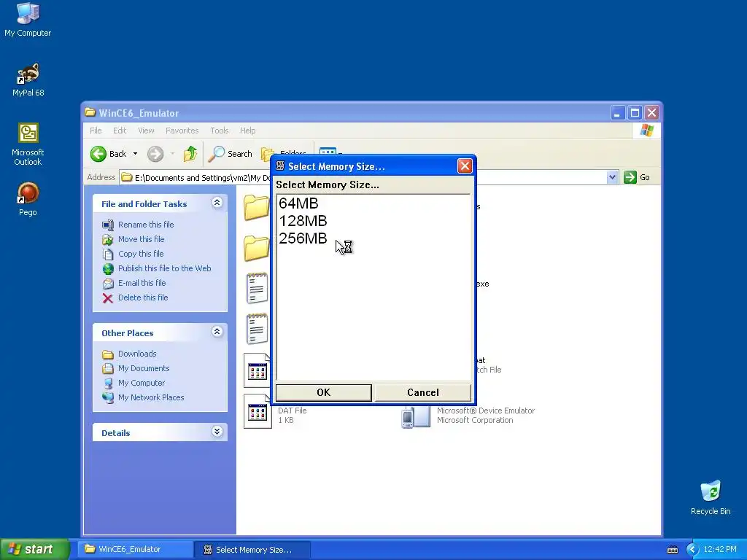Image resolution: width=747 pixels, height=560 pixels.
Task: Confirm memory size with OK button
Action: pyautogui.click(x=323, y=392)
